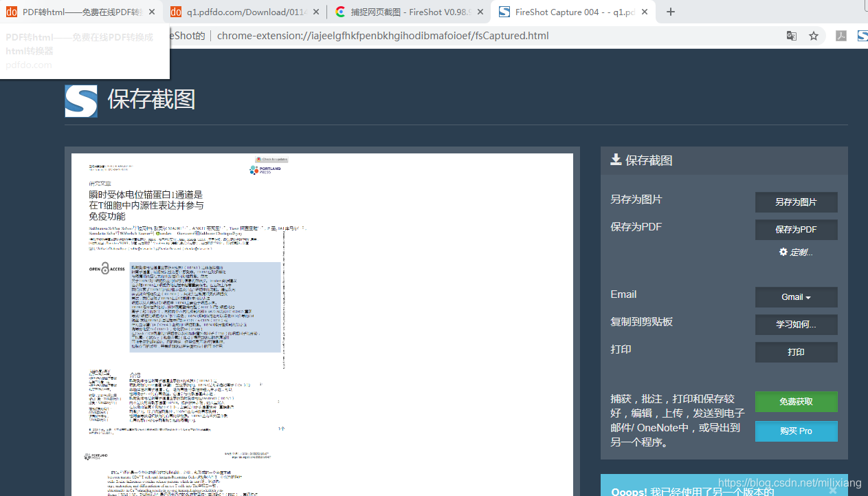Click the translate page icon
Screen dimensions: 868x496
792,36
